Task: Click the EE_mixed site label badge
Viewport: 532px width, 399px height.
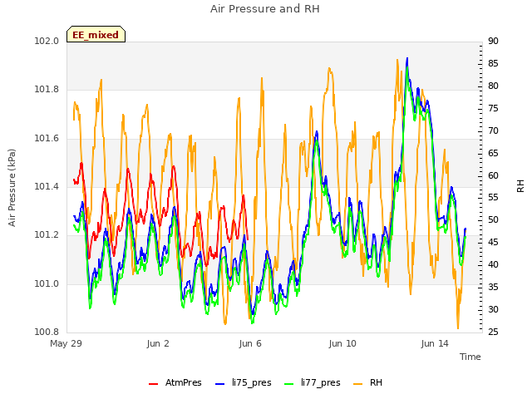Action: 96,34
